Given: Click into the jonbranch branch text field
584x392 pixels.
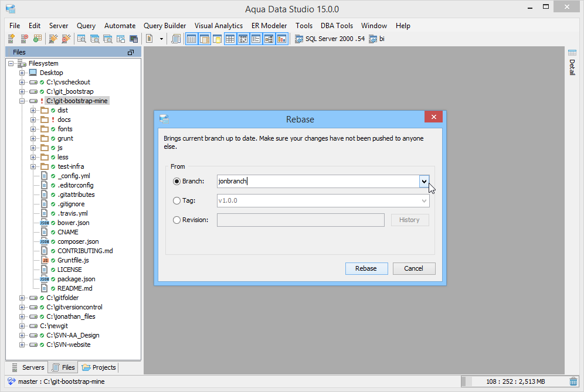Looking at the screenshot, I should click(318, 181).
